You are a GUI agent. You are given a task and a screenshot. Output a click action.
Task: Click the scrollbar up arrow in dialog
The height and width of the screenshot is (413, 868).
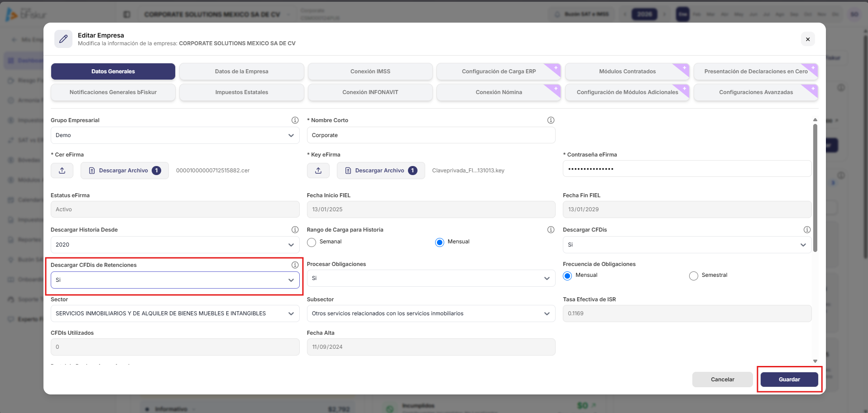point(815,120)
